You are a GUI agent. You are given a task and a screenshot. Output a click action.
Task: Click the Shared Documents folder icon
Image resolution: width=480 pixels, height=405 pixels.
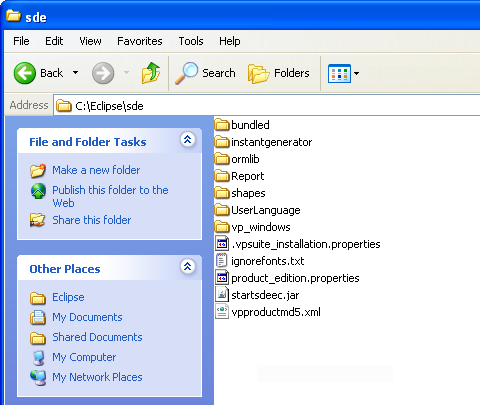[x=38, y=338]
